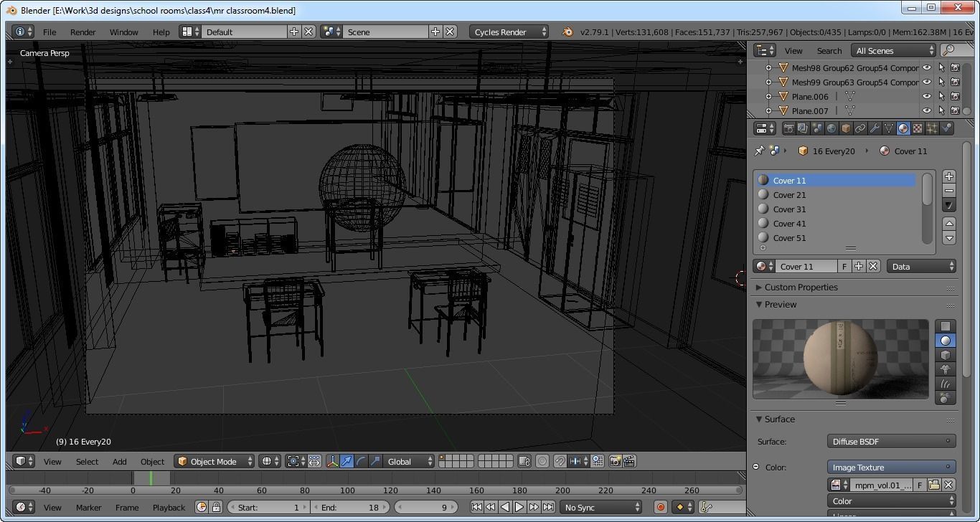Open the Object Constraints tab (chain icon)
This screenshot has height=522, width=980.
860,128
